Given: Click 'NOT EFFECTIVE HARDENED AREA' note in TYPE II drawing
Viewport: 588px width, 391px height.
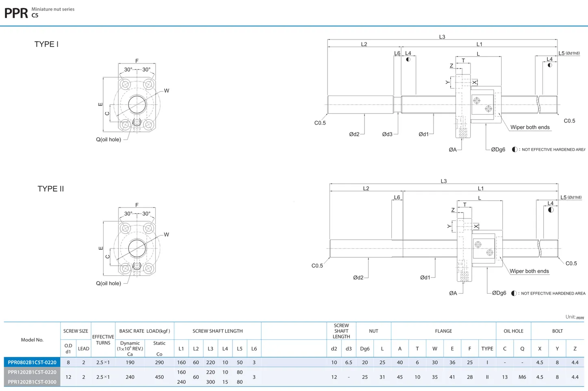Looking at the screenshot, I should coord(553,293).
